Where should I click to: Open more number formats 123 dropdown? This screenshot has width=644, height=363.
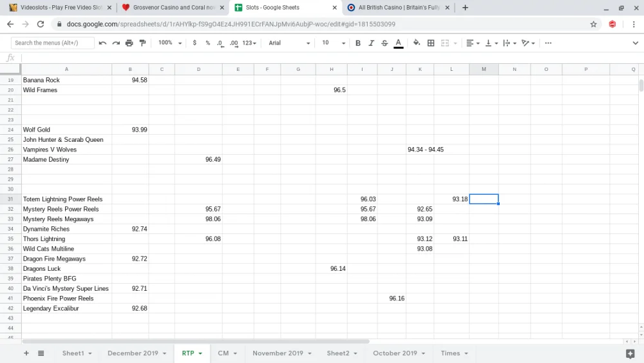point(249,43)
